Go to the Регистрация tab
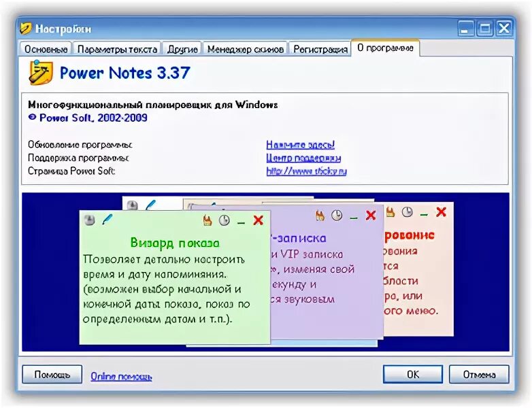The width and height of the screenshot is (532, 408). pos(320,49)
